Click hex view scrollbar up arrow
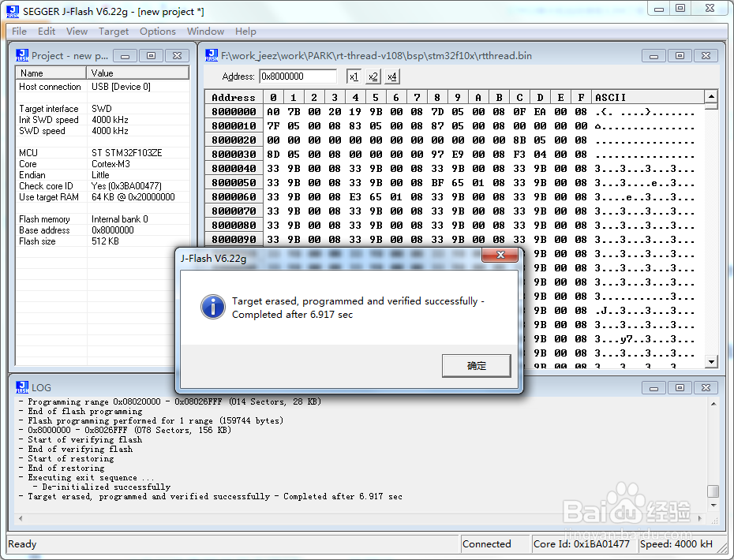 click(x=711, y=97)
